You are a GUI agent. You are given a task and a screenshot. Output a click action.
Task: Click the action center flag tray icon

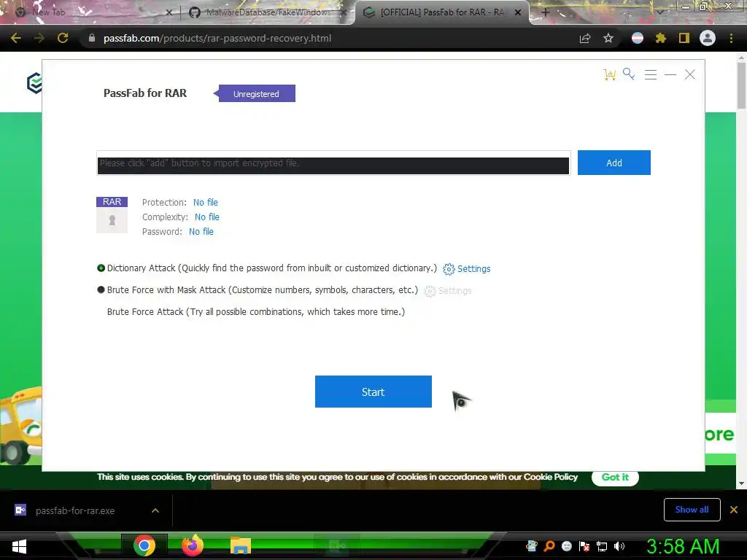tap(584, 546)
